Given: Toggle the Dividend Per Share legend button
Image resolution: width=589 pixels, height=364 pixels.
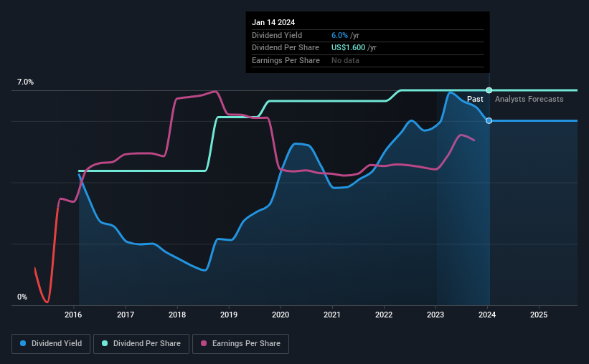Looking at the screenshot, I should (x=141, y=344).
